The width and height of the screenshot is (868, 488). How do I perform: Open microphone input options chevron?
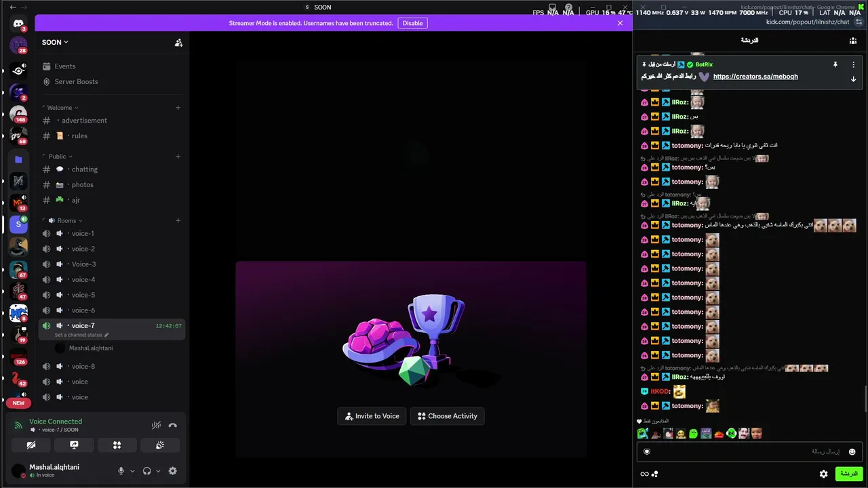(x=132, y=471)
